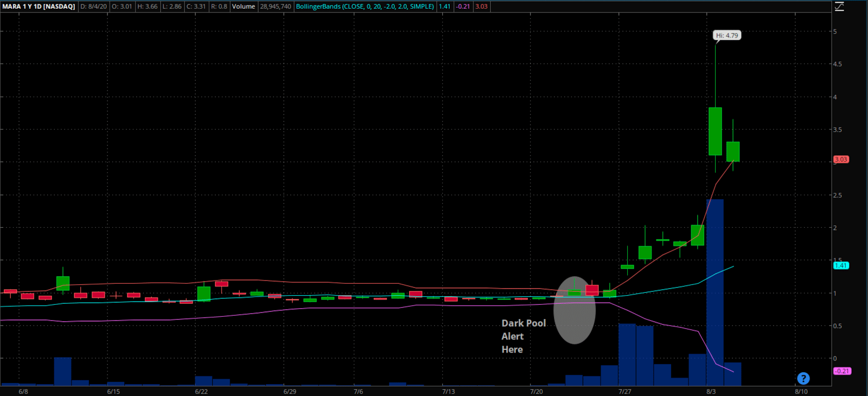Click the Volume label in chart header

pyautogui.click(x=244, y=7)
